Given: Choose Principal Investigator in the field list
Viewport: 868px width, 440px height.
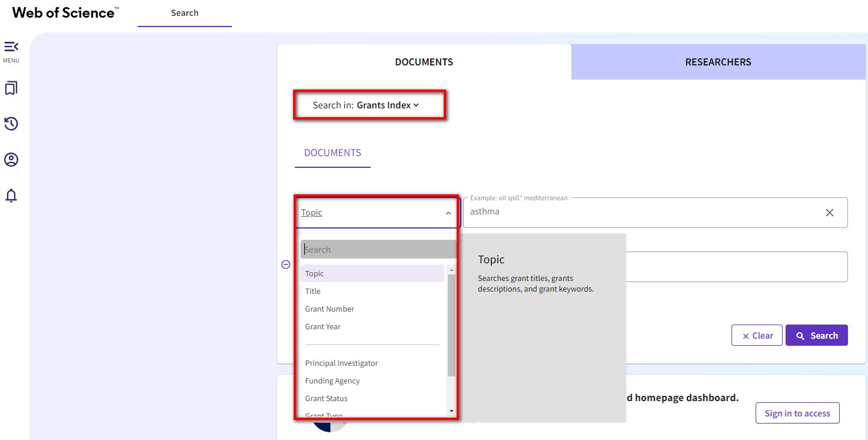Looking at the screenshot, I should pos(372,363).
